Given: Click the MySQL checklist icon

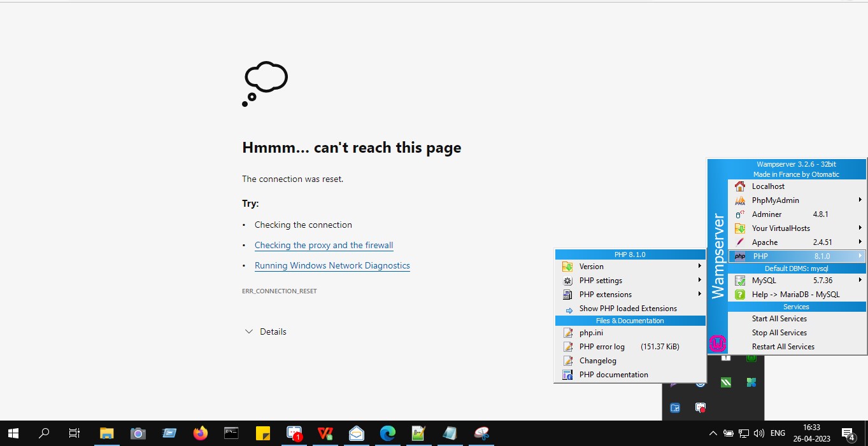Looking at the screenshot, I should coord(739,281).
